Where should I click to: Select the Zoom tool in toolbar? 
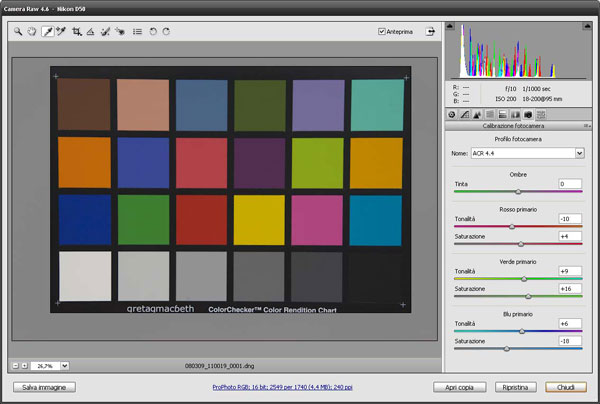[x=18, y=32]
